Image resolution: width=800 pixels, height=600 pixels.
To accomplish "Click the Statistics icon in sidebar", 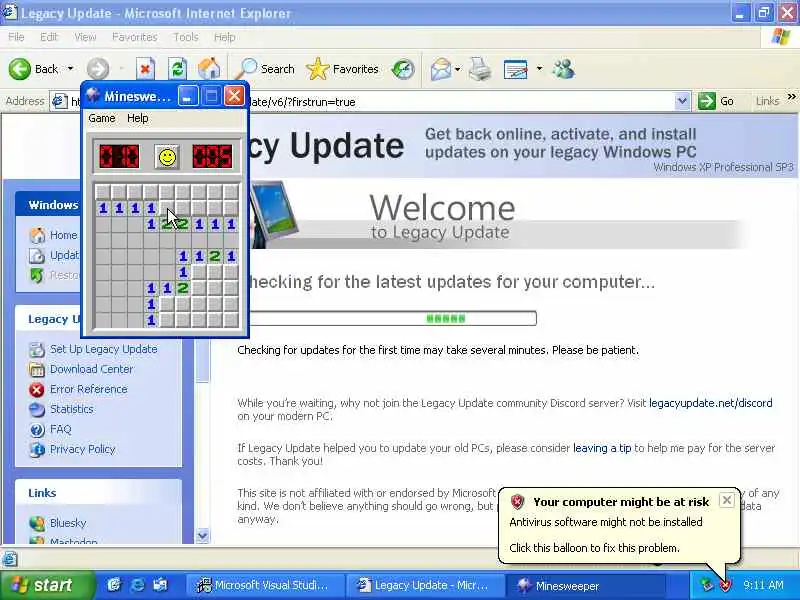I will pos(37,409).
